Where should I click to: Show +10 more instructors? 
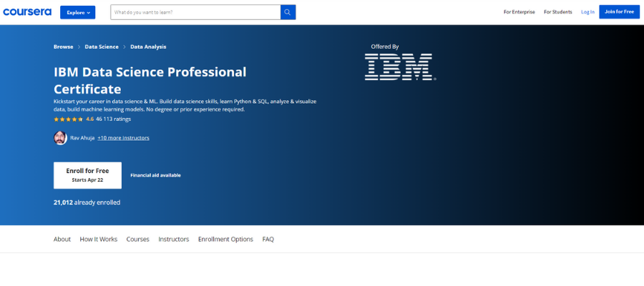click(123, 138)
